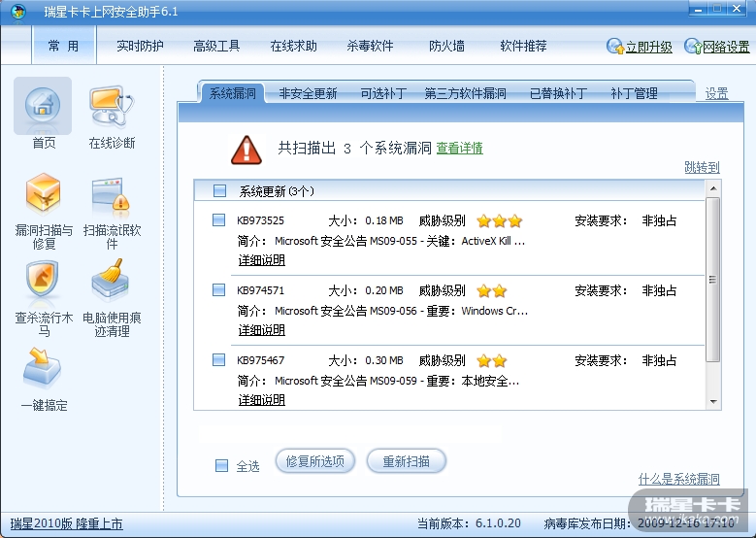Open the 高级工具 menu tab
756x538 pixels.
tap(216, 46)
